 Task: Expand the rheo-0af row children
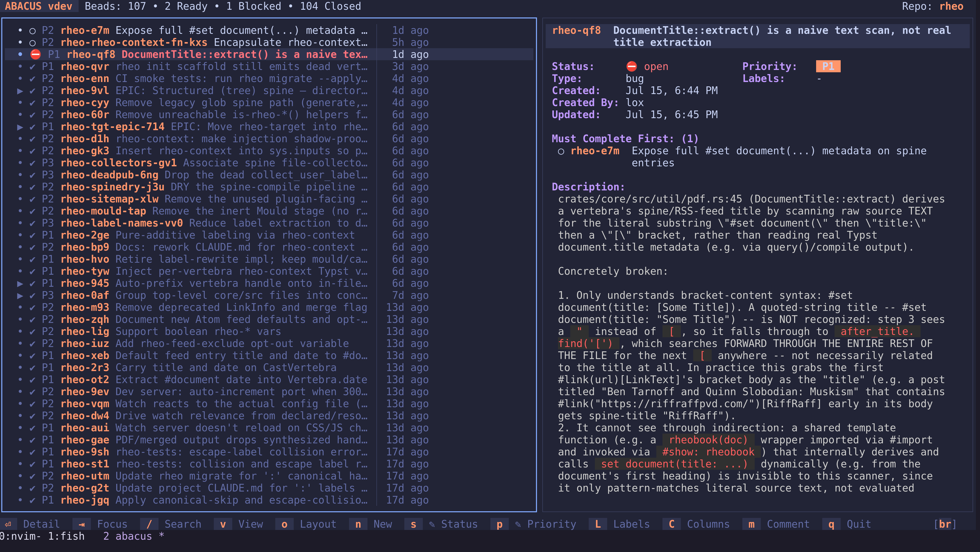pyautogui.click(x=20, y=296)
